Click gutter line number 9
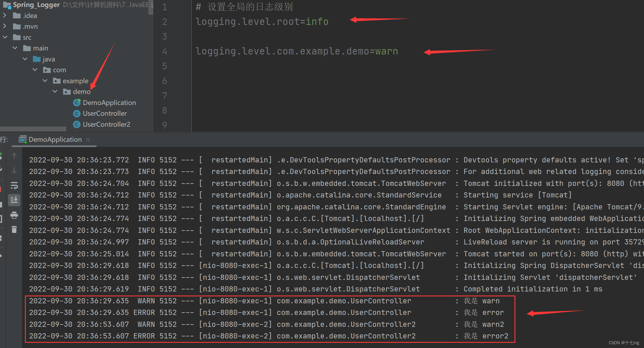The height and width of the screenshot is (348, 644). point(165,125)
